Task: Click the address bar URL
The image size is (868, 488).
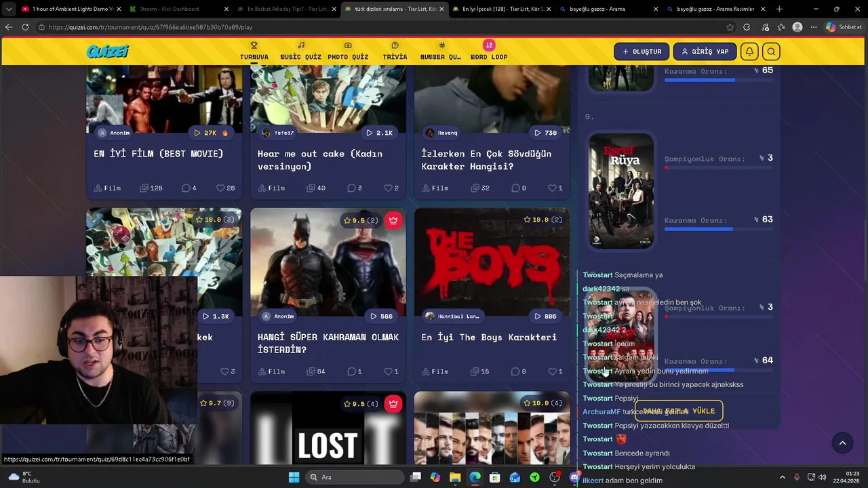Action: click(151, 27)
